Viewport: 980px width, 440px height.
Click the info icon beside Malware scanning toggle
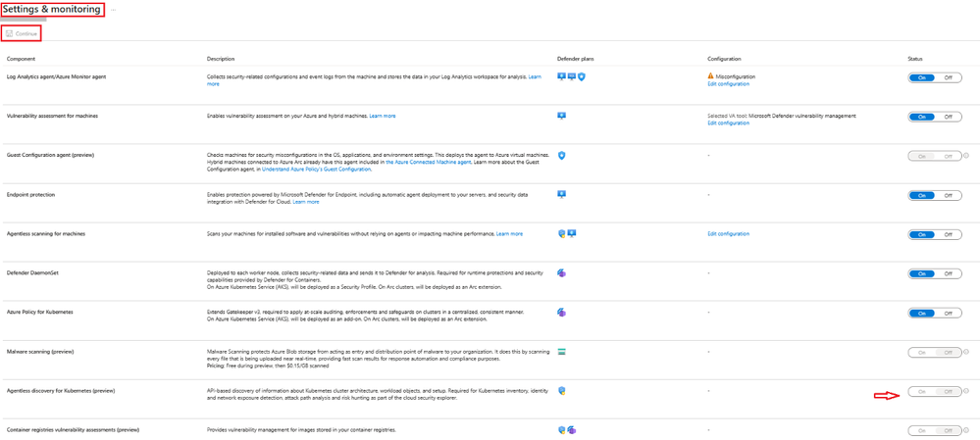[x=966, y=352]
